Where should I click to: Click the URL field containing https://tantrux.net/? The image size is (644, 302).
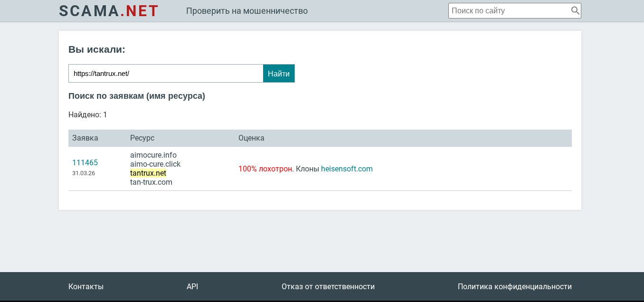tap(166, 74)
